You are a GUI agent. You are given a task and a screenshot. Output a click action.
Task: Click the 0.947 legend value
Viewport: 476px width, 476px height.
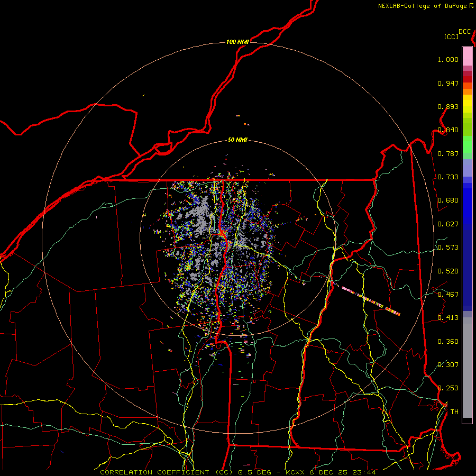point(448,83)
